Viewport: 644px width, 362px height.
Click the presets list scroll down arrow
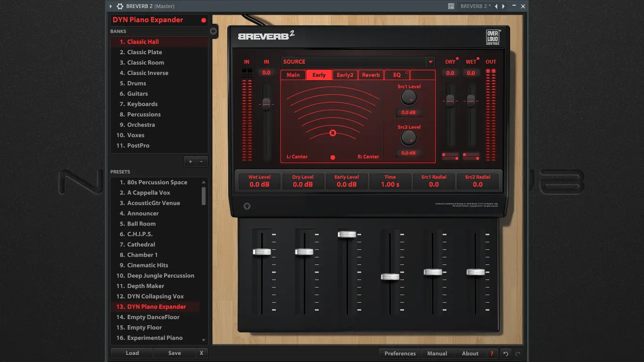pyautogui.click(x=204, y=340)
